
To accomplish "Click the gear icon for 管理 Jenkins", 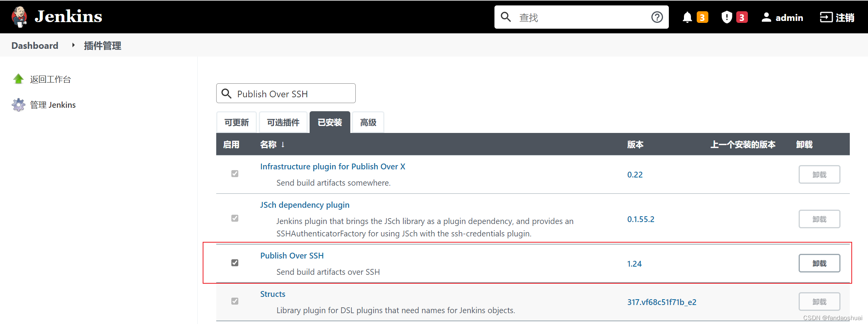I will [x=18, y=105].
